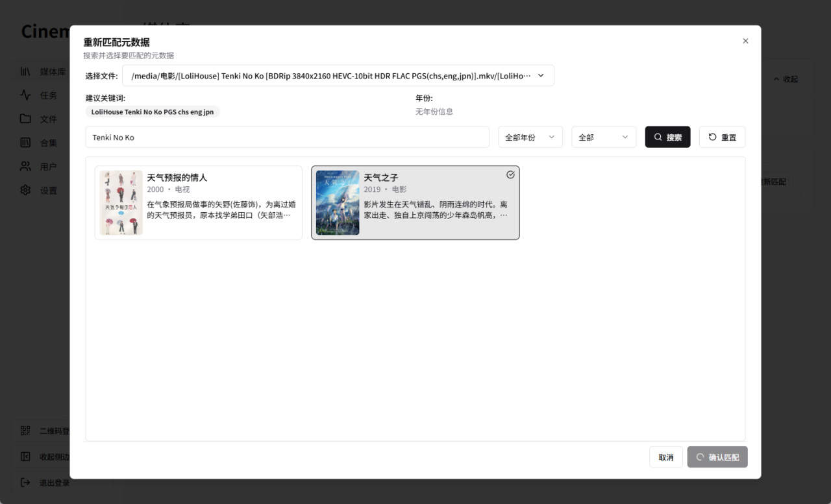The width and height of the screenshot is (831, 504).
Task: Click the 天气预报的情人 description text
Action: click(x=221, y=210)
